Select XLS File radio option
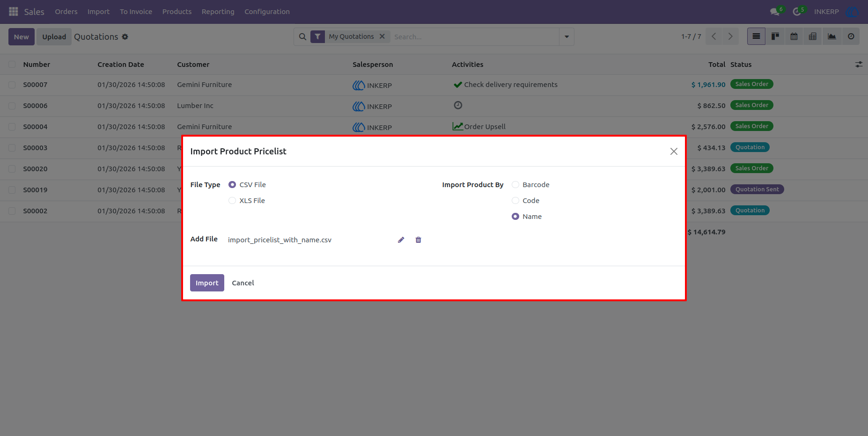This screenshot has width=868, height=436. (232, 201)
